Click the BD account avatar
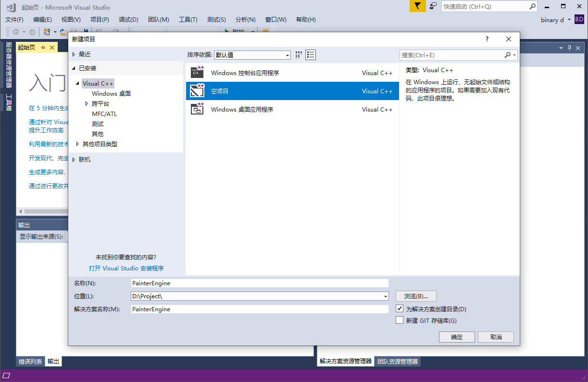588x382 pixels. [x=579, y=20]
